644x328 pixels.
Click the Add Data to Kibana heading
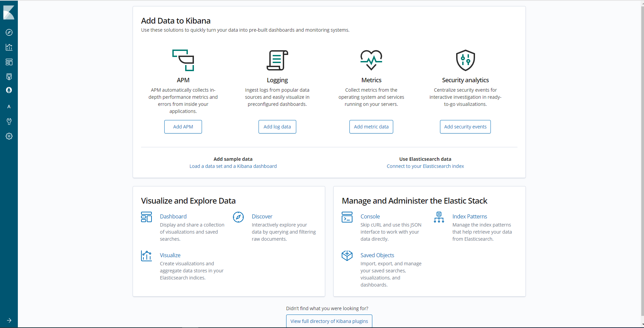176,21
